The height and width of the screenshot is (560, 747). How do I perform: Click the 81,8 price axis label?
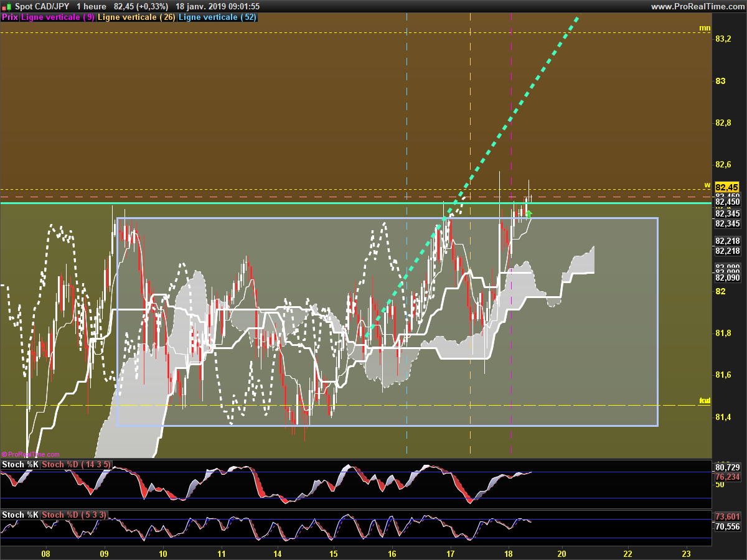[723, 334]
